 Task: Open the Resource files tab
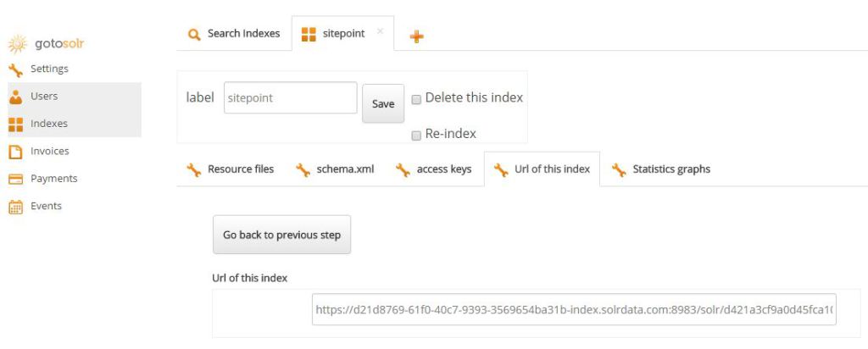231,169
